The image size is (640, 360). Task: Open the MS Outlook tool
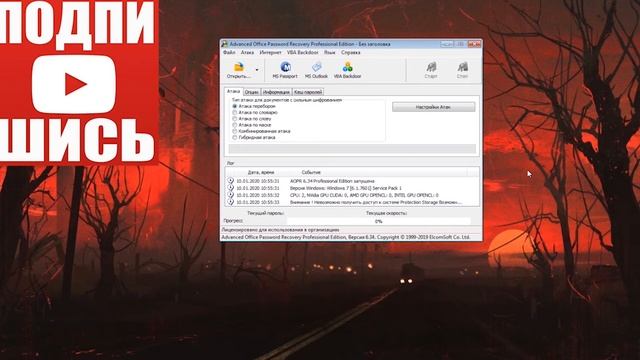click(316, 70)
